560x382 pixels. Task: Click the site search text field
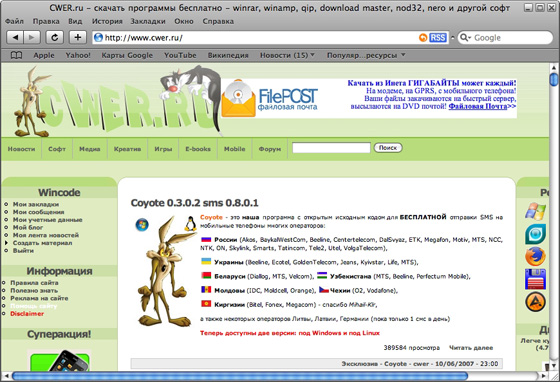point(331,147)
